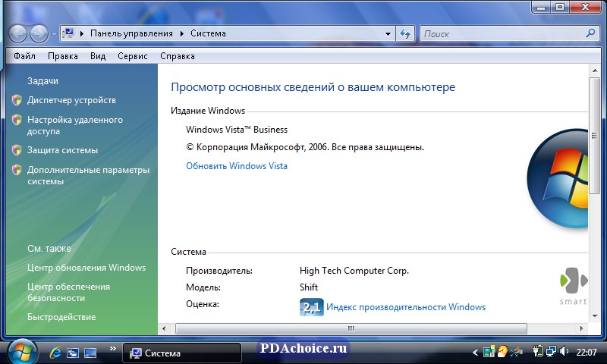607x364 pixels.
Task: Click the computer icon in address bar
Action: tap(68, 33)
